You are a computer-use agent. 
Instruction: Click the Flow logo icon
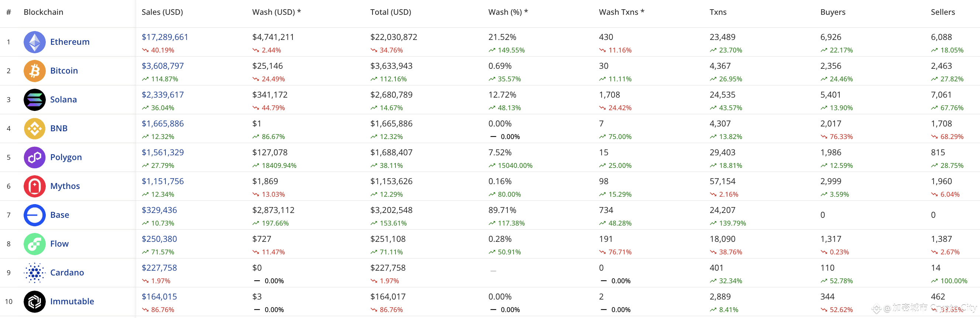tap(35, 244)
